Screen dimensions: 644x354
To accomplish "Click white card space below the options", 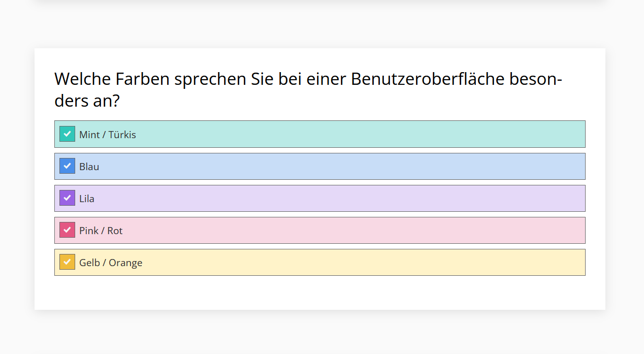I will click(x=320, y=293).
